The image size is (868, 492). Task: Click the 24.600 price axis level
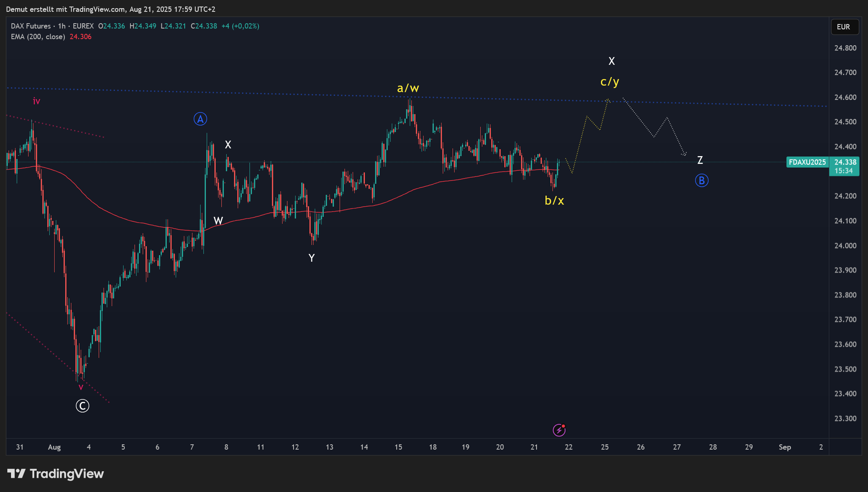845,97
